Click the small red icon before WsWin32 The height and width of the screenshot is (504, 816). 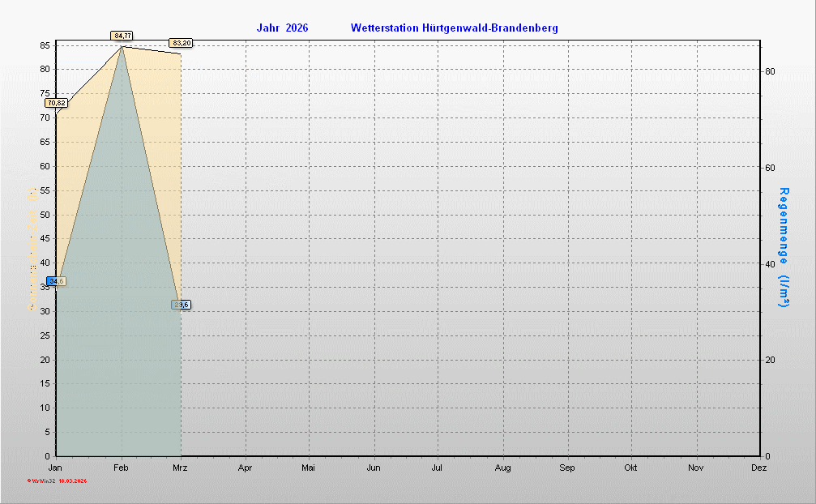[29, 481]
